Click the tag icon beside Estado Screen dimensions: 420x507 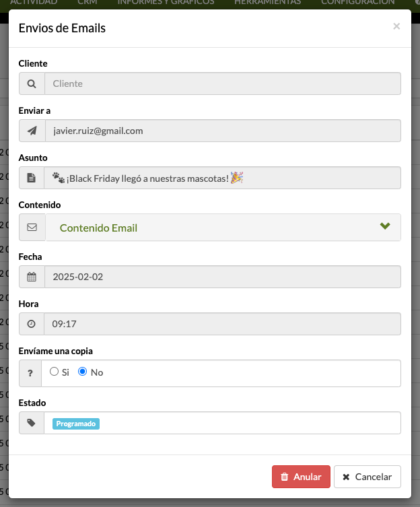(32, 423)
